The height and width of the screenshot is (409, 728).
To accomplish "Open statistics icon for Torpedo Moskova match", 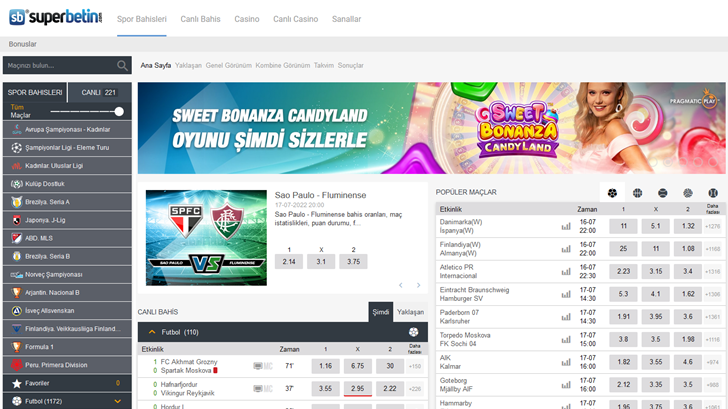I will (566, 340).
